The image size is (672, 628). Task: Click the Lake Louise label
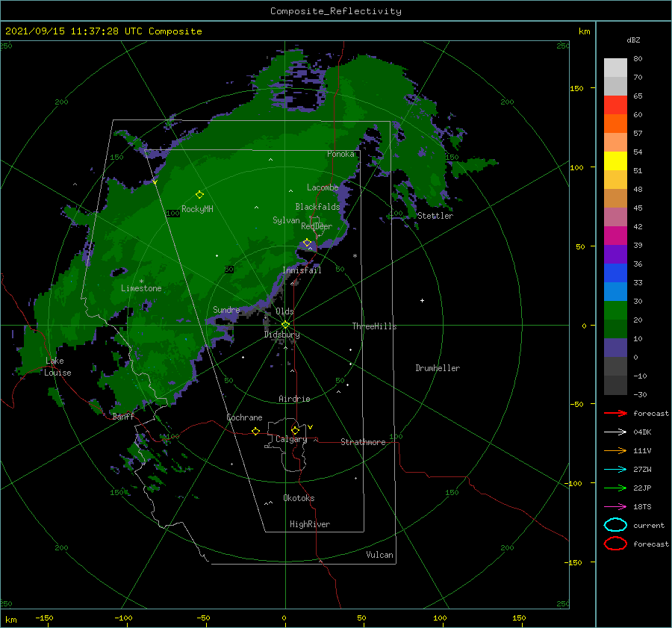pos(57,367)
